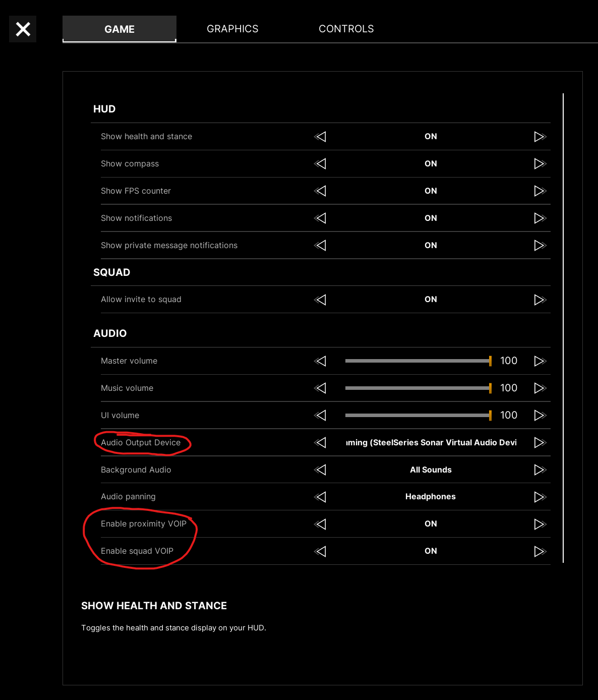The height and width of the screenshot is (700, 598).
Task: Switch Audio panning option with left arrow
Action: [x=320, y=497]
